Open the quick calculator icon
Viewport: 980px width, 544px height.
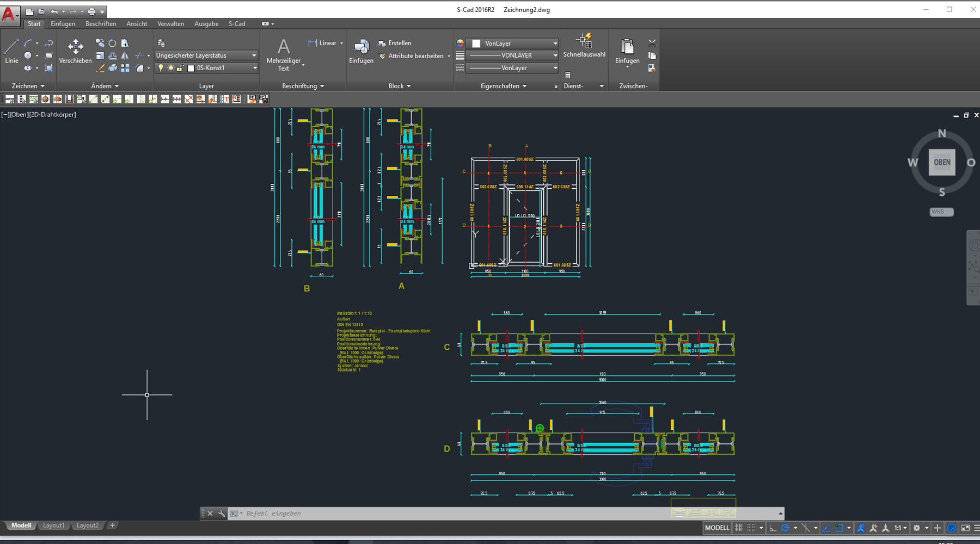click(x=567, y=75)
